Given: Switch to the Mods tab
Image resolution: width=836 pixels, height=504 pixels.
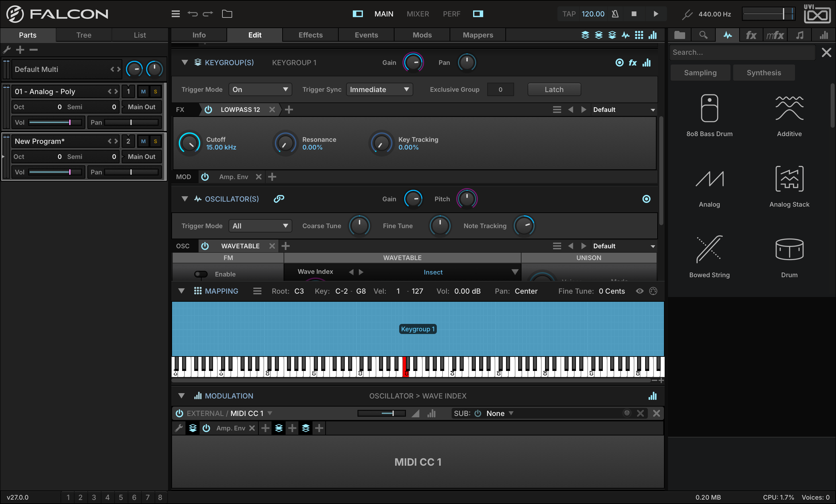Looking at the screenshot, I should 422,35.
